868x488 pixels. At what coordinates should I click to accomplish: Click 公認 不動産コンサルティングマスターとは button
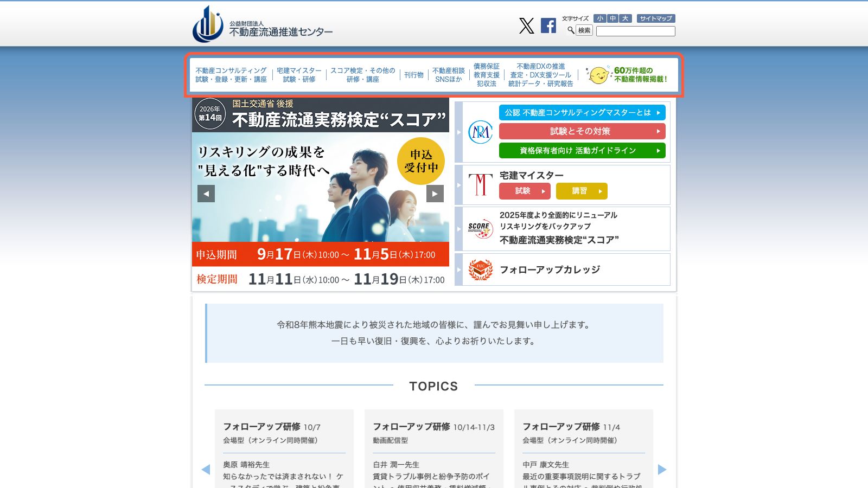coord(582,113)
